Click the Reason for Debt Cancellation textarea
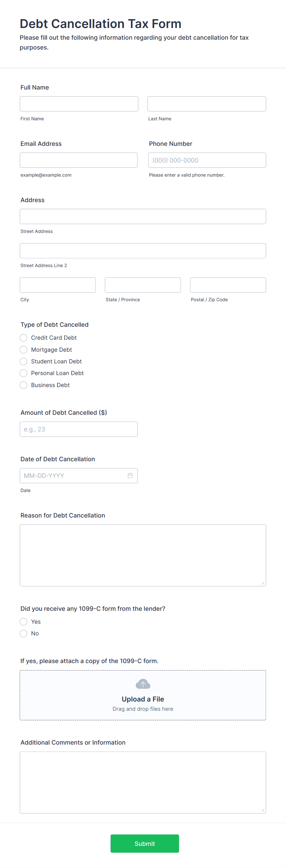Image resolution: width=286 pixels, height=868 pixels. click(142, 554)
